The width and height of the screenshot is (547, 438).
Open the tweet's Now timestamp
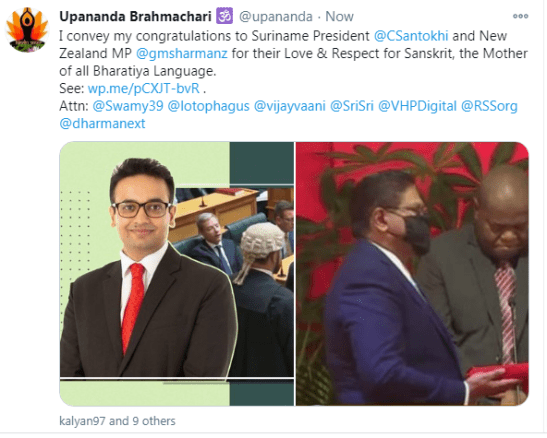point(339,16)
